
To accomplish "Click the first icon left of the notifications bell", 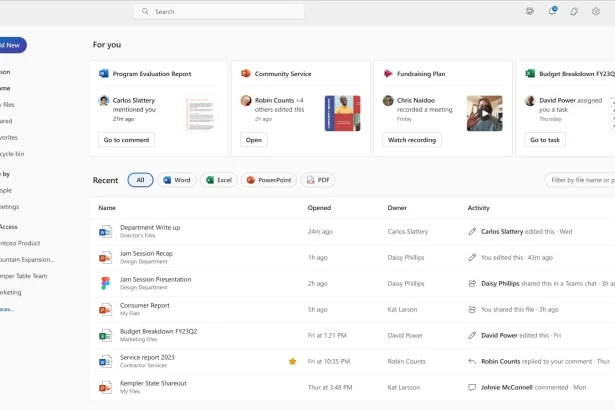I will (x=530, y=11).
